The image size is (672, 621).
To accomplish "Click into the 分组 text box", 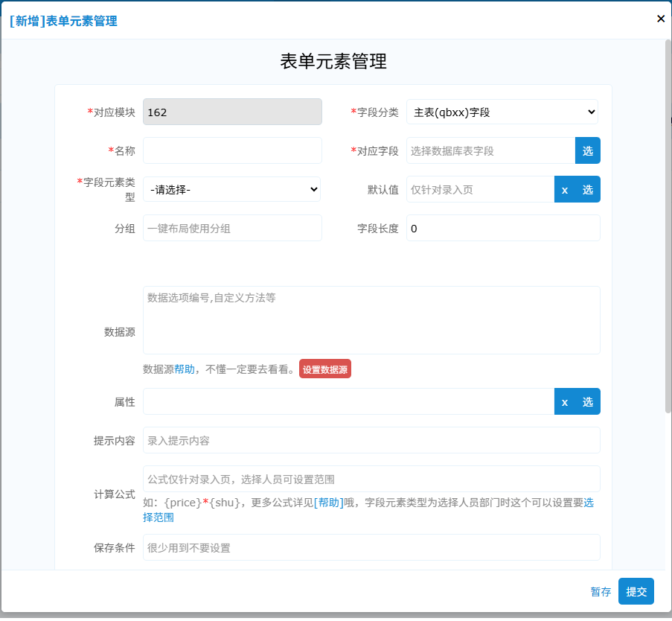I will click(x=232, y=229).
